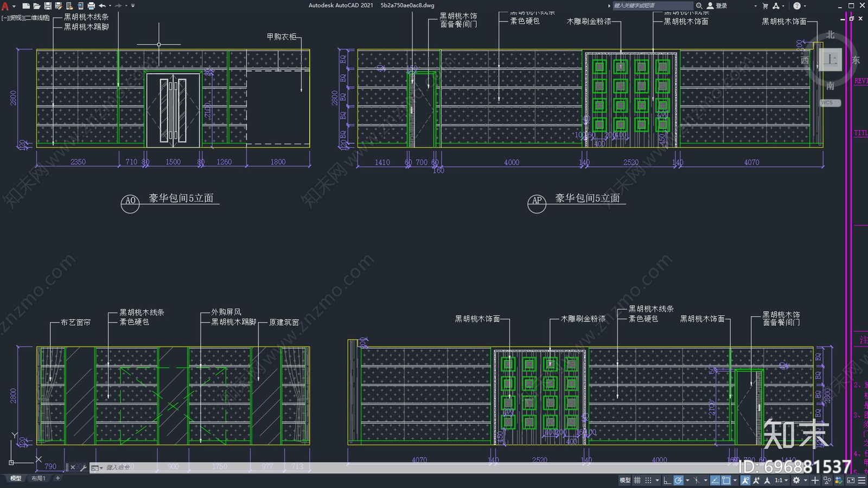Click the Redo arrow icon

coord(118,6)
